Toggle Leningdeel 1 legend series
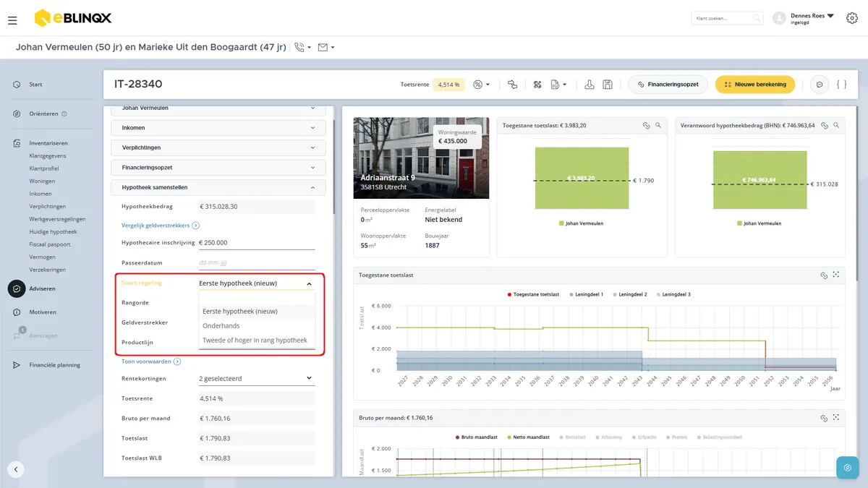 click(x=587, y=294)
